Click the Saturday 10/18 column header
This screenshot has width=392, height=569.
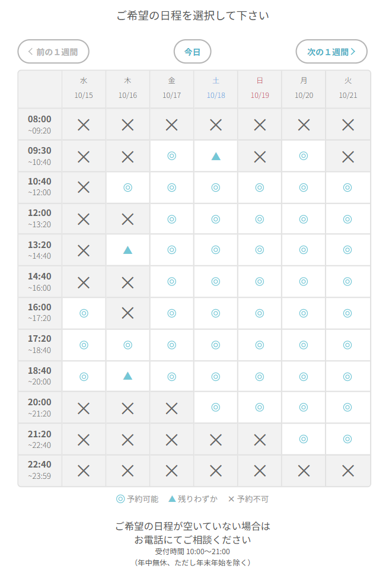216,88
